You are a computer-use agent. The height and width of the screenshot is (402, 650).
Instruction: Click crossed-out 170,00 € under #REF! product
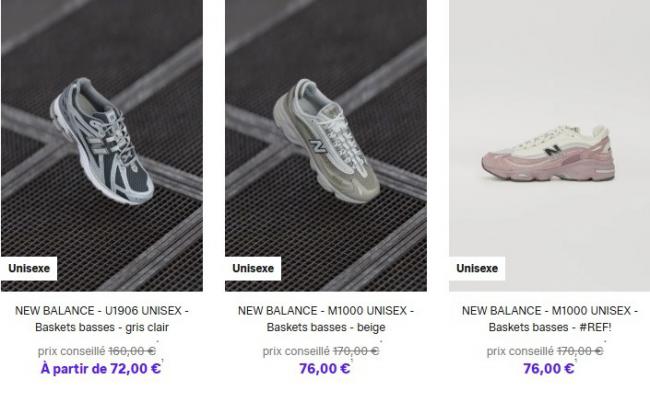coord(580,351)
